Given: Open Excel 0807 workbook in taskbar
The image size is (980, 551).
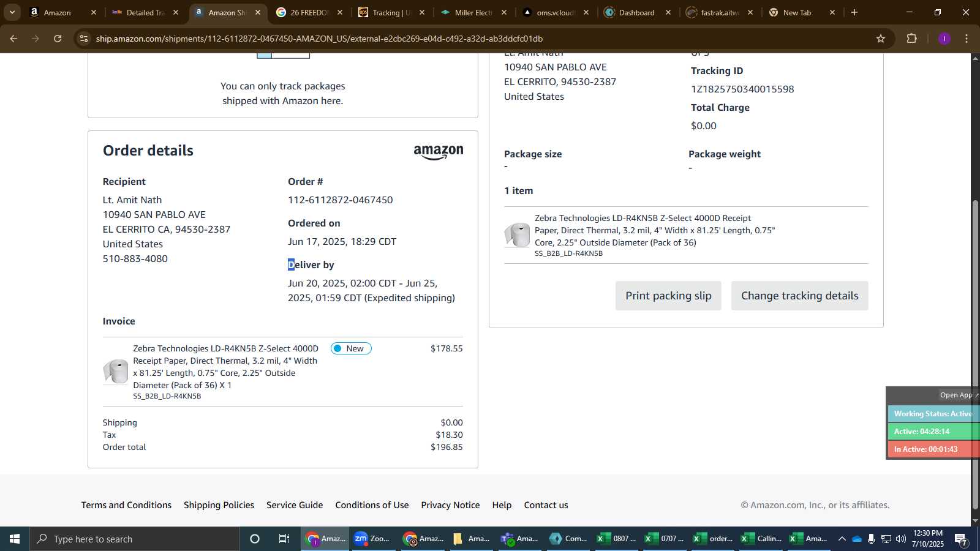Looking at the screenshot, I should (617, 539).
